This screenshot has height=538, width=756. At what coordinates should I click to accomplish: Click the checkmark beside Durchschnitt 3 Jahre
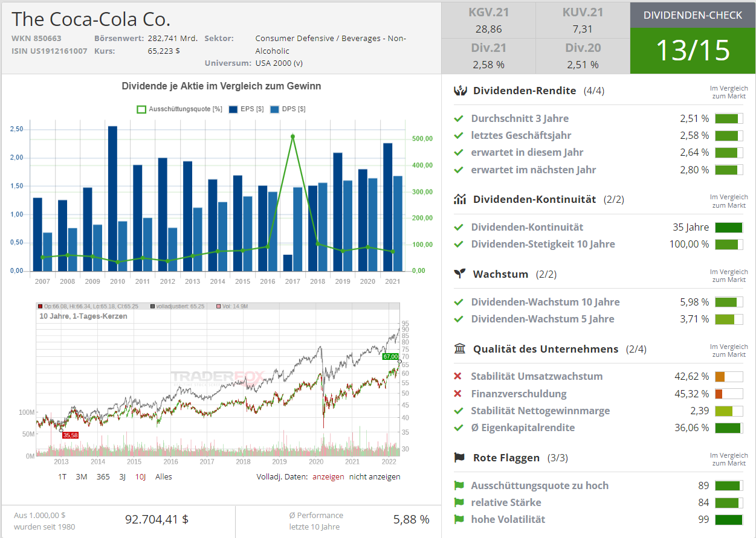pyautogui.click(x=459, y=118)
